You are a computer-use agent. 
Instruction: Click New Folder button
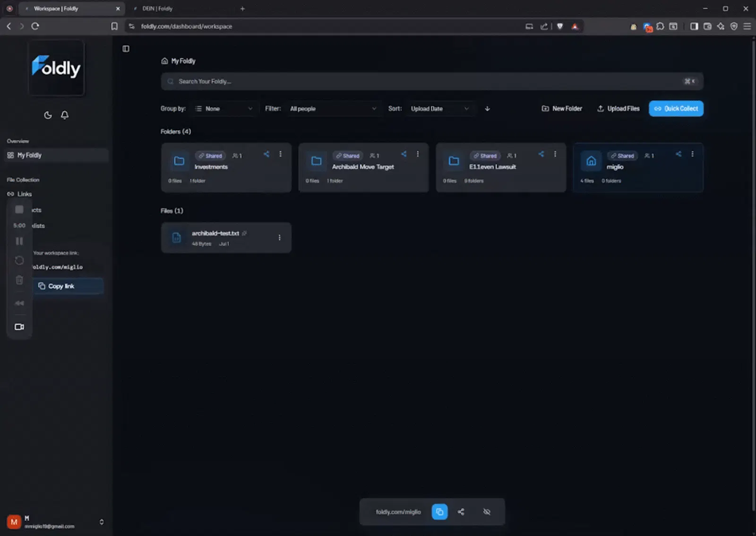(562, 109)
